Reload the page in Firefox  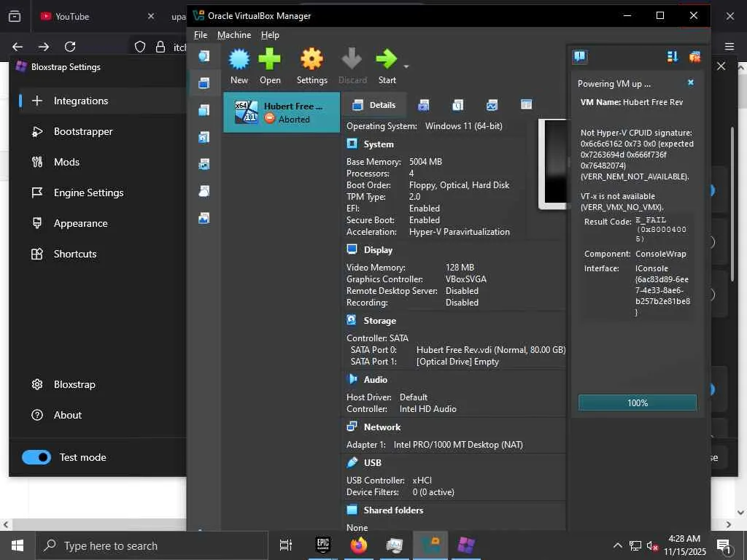coord(70,47)
